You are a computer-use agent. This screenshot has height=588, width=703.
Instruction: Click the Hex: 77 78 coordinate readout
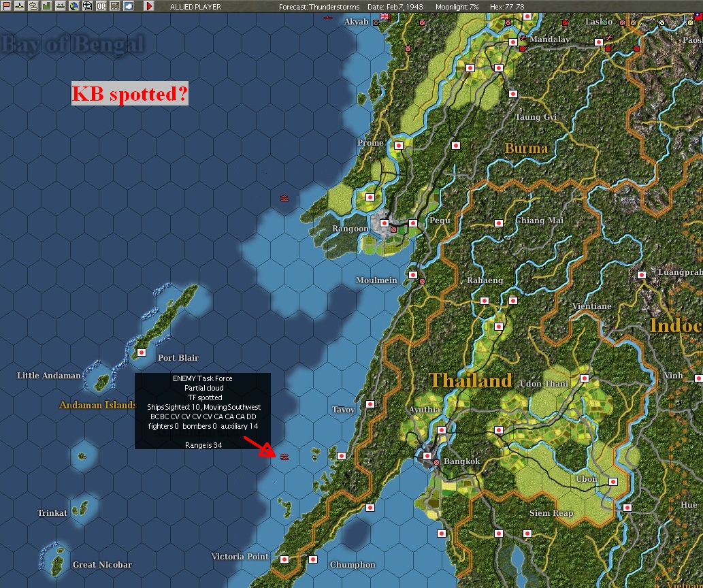[507, 7]
